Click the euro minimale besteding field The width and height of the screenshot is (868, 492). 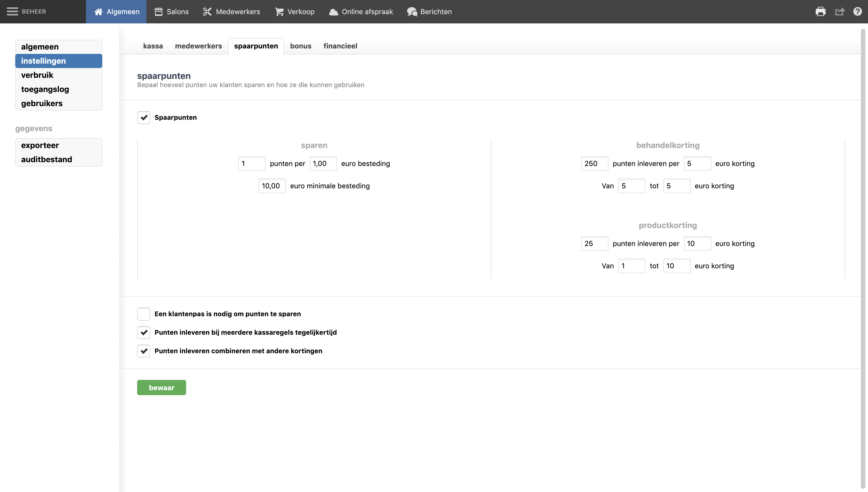coord(272,186)
